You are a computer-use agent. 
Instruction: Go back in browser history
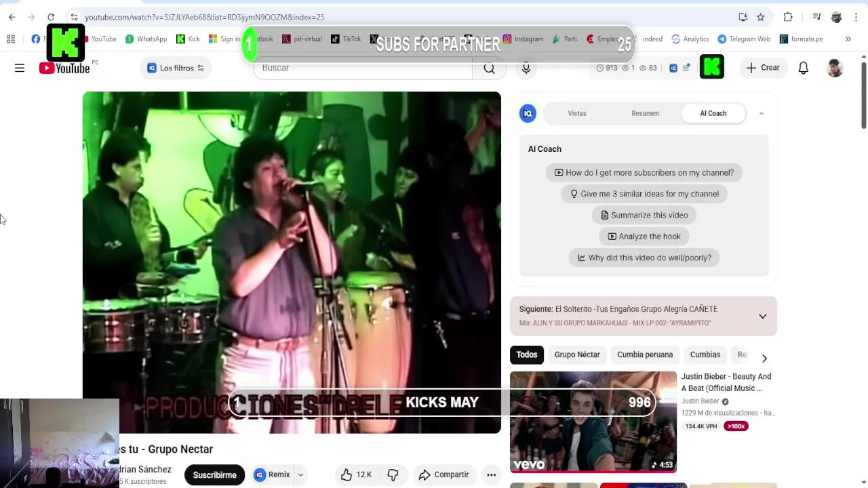(12, 17)
